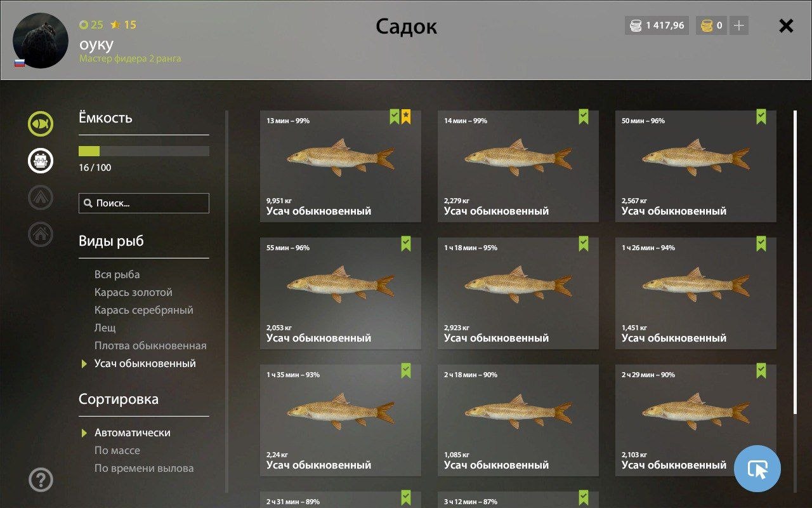This screenshot has height=508, width=812.
Task: Toggle green check mark on 2,279 кг fish
Action: [x=583, y=117]
